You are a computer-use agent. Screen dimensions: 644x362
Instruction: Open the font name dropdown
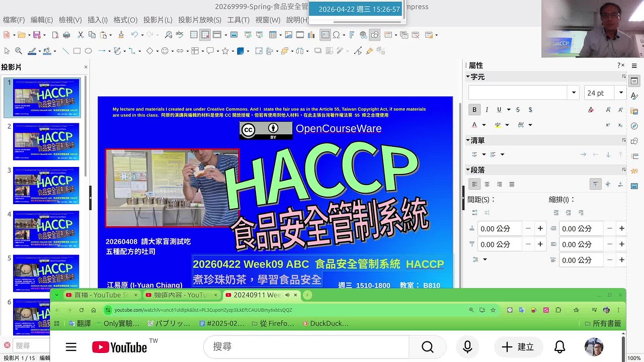coord(574,93)
